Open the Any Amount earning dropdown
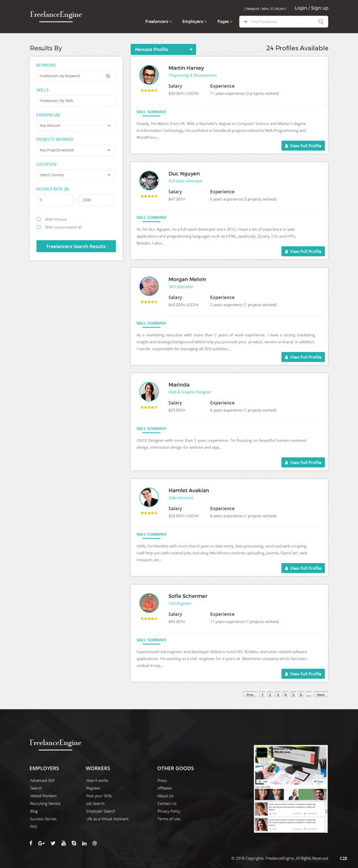 tap(76, 126)
